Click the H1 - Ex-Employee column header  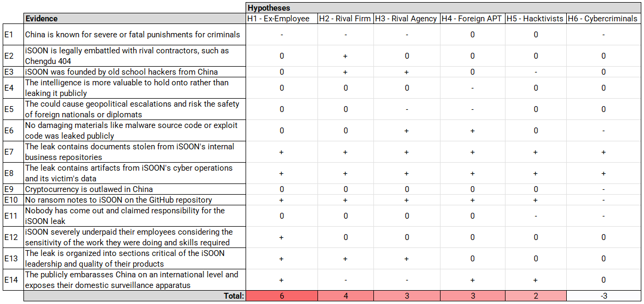(x=282, y=19)
